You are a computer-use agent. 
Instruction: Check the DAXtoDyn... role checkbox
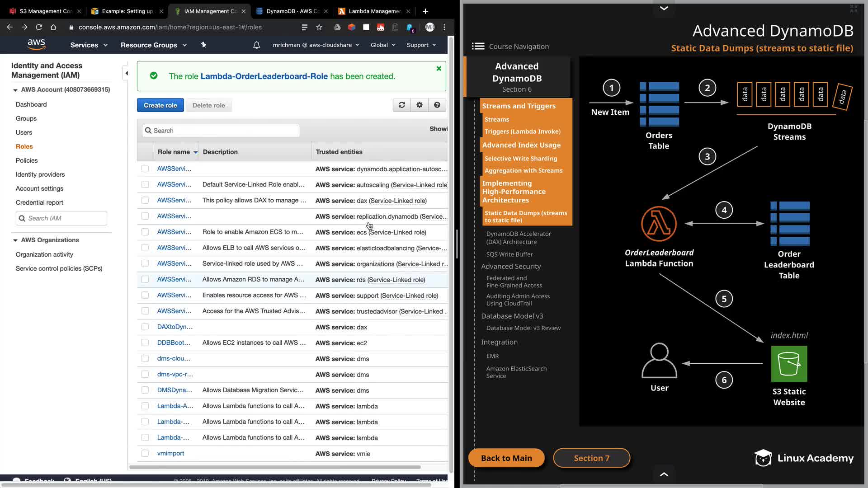[145, 327]
